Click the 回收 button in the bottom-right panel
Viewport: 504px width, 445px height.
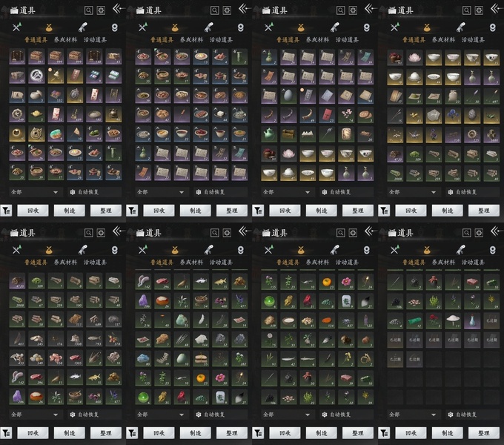(x=411, y=433)
